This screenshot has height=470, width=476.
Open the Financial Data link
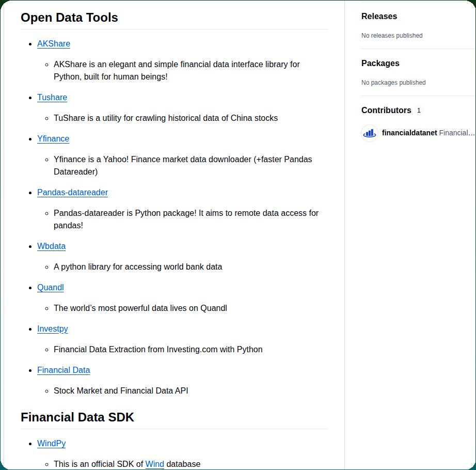click(x=64, y=370)
